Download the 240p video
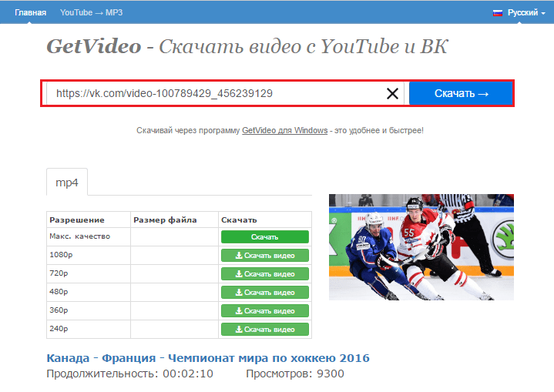This screenshot has height=392, width=554. [x=265, y=329]
